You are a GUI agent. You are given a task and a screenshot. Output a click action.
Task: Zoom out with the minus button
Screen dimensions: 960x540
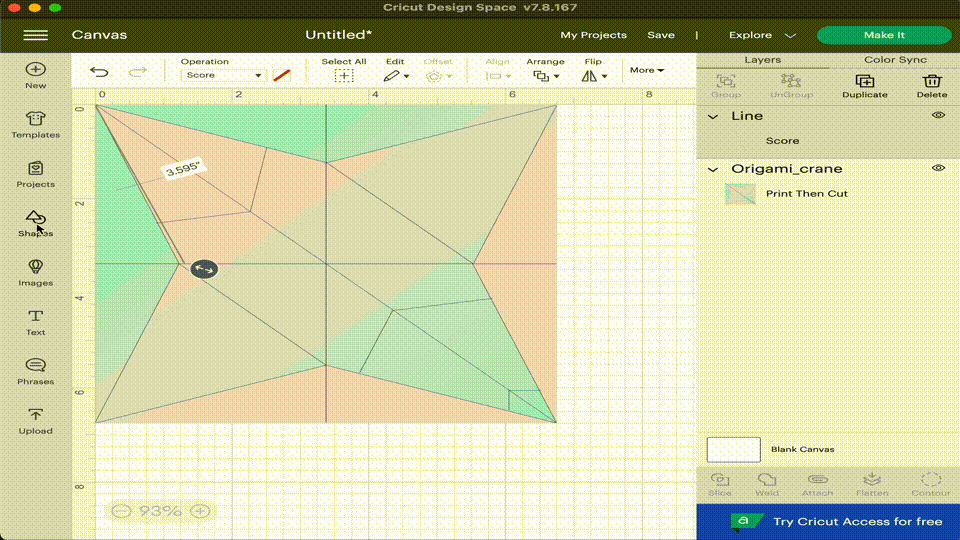(x=121, y=511)
